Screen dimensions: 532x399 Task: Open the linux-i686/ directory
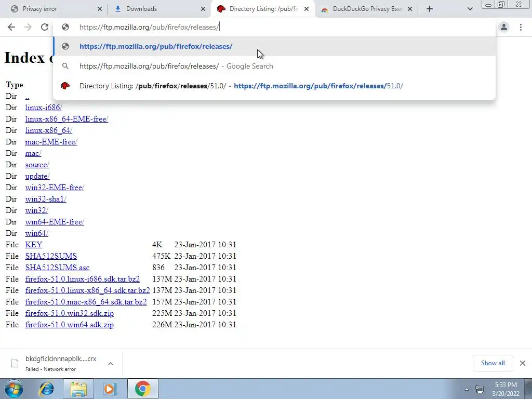(44, 108)
